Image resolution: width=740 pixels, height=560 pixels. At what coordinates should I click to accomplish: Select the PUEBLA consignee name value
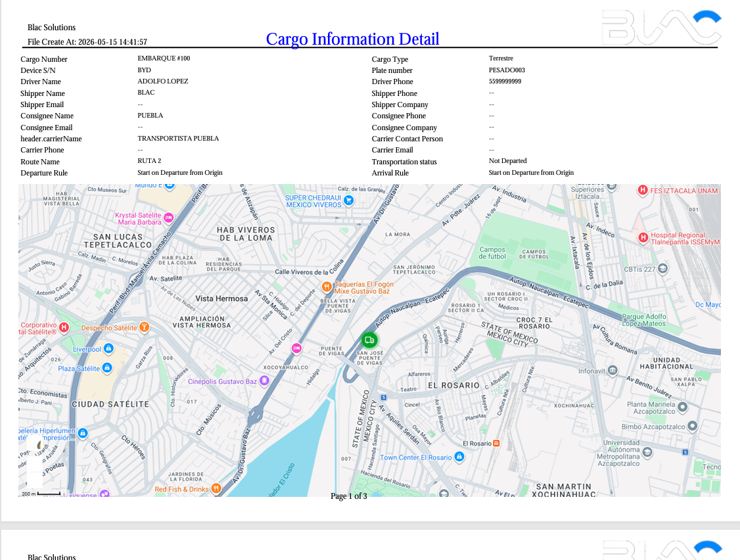tap(150, 116)
